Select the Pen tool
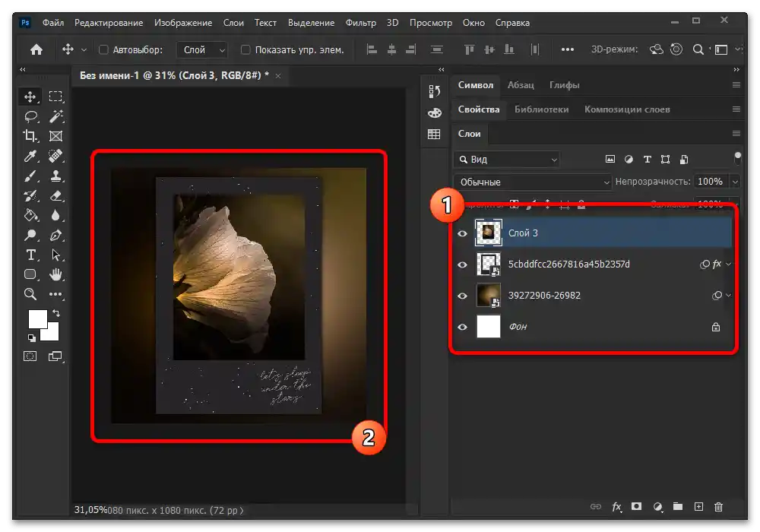 coord(55,235)
